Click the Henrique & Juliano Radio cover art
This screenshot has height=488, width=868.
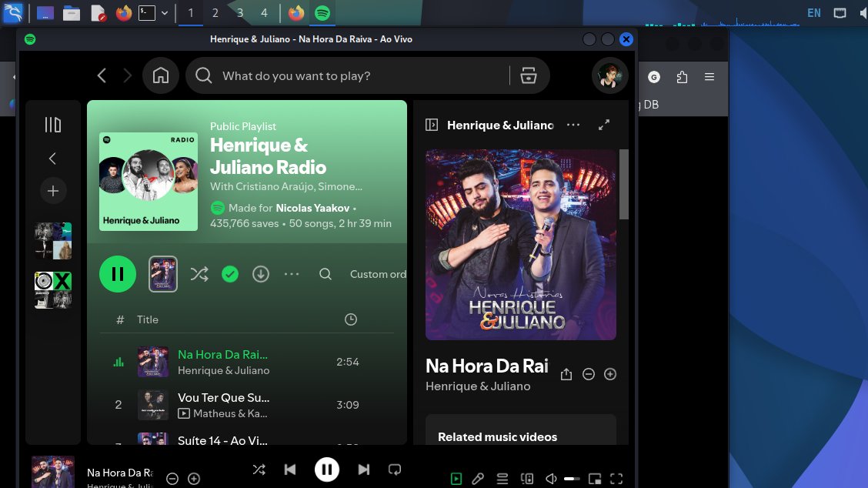pyautogui.click(x=149, y=182)
